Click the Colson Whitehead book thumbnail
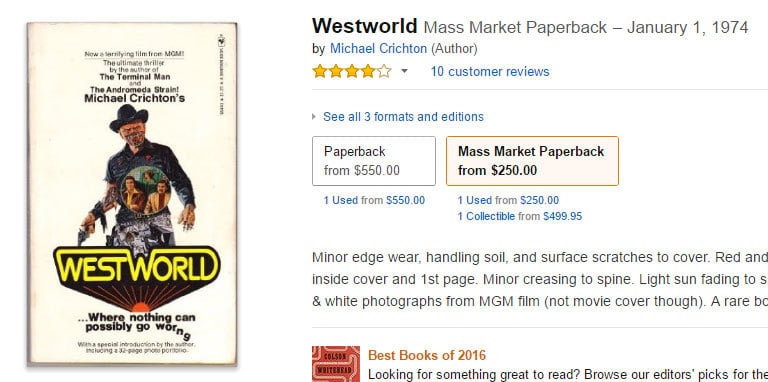The image size is (768, 382). (336, 364)
